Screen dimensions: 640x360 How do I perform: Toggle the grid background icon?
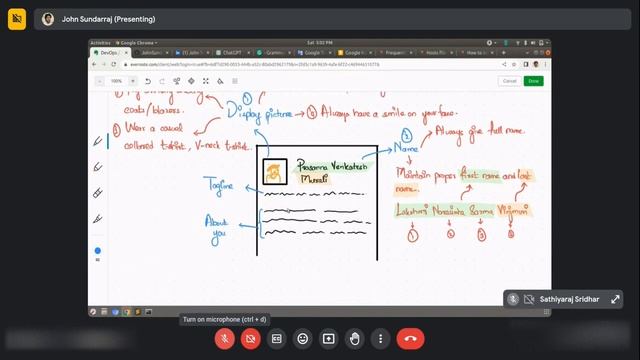[235, 81]
